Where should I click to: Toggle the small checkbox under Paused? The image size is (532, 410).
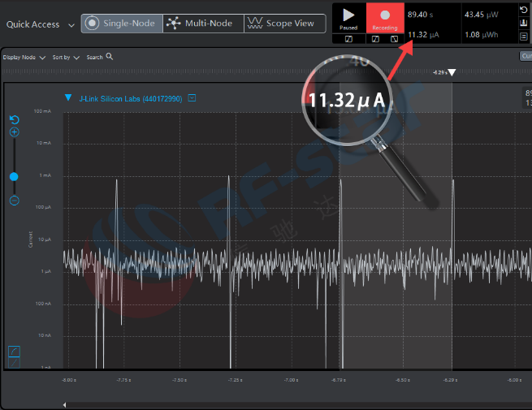click(x=348, y=38)
